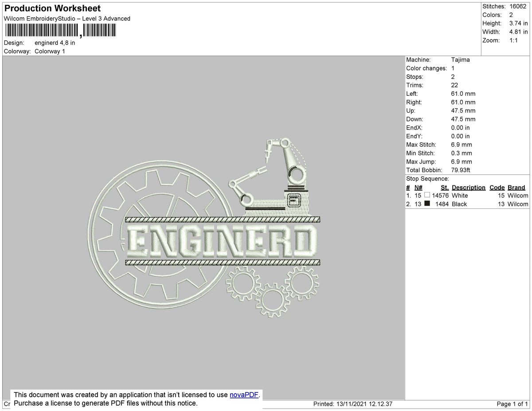Open the novaPDF license link
Image resolution: width=532 pixels, height=411 pixels.
click(243, 395)
